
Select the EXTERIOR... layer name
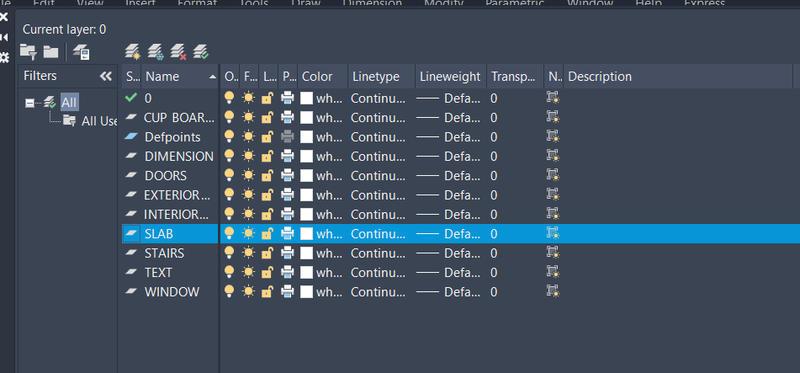coord(177,195)
